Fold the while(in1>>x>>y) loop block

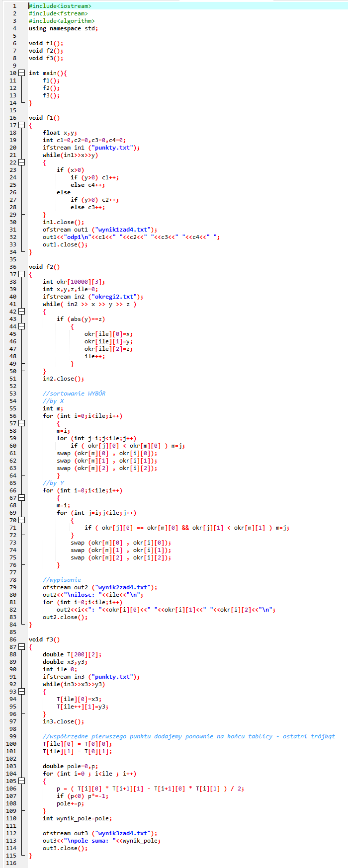pyautogui.click(x=21, y=162)
